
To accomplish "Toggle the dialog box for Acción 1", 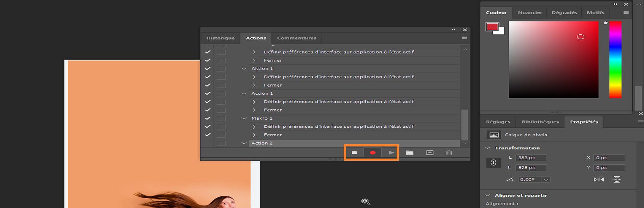I will 221,93.
